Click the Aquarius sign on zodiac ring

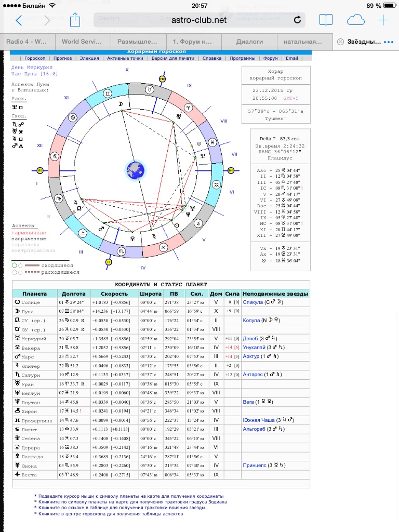(x=217, y=185)
